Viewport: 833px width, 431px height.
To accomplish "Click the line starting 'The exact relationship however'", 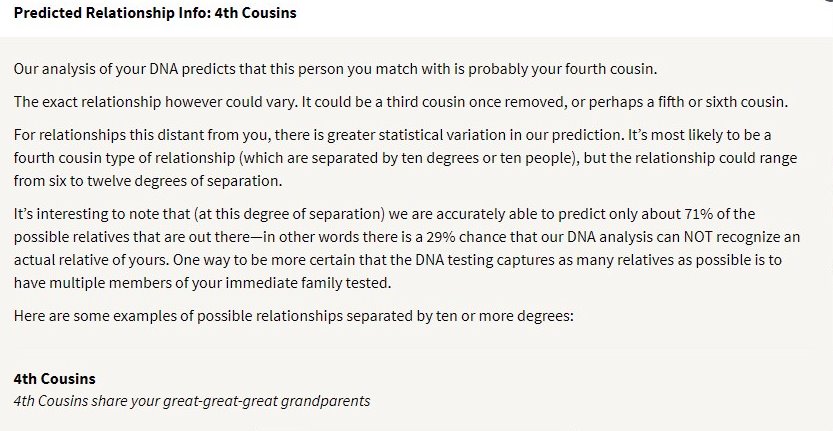I will [401, 102].
